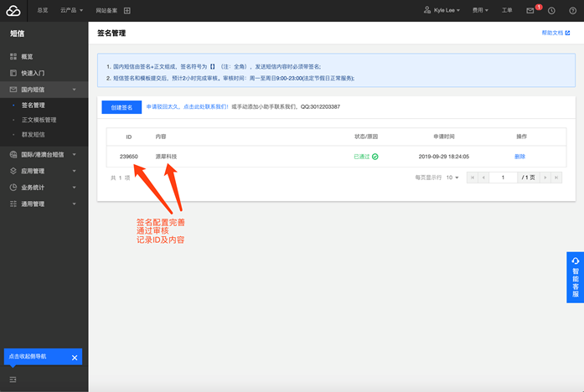Select 签名管理 in the sidebar

(x=34, y=105)
